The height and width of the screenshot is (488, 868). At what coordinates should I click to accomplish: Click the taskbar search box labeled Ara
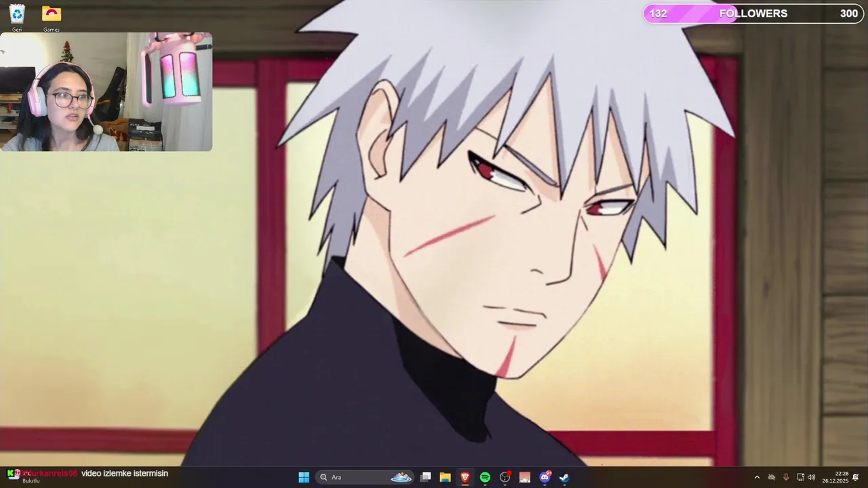pos(366,477)
